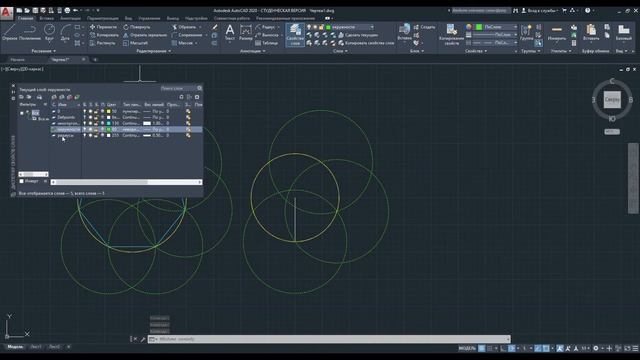
Task: Click the Растянуть (Stretch) tool
Action: (x=102, y=43)
